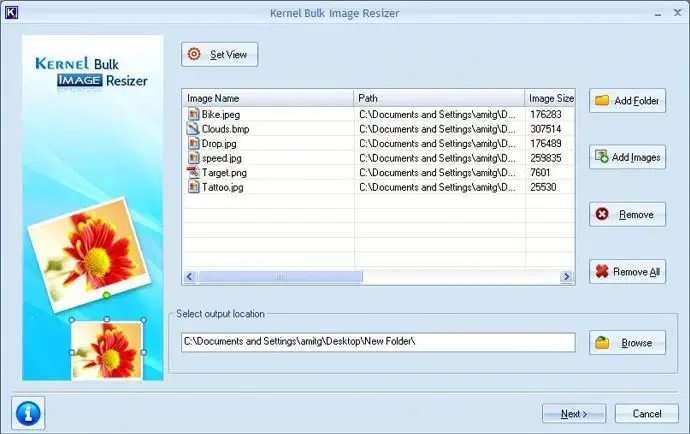690x434 pixels.
Task: Click the size value 176283
Action: [x=546, y=114]
